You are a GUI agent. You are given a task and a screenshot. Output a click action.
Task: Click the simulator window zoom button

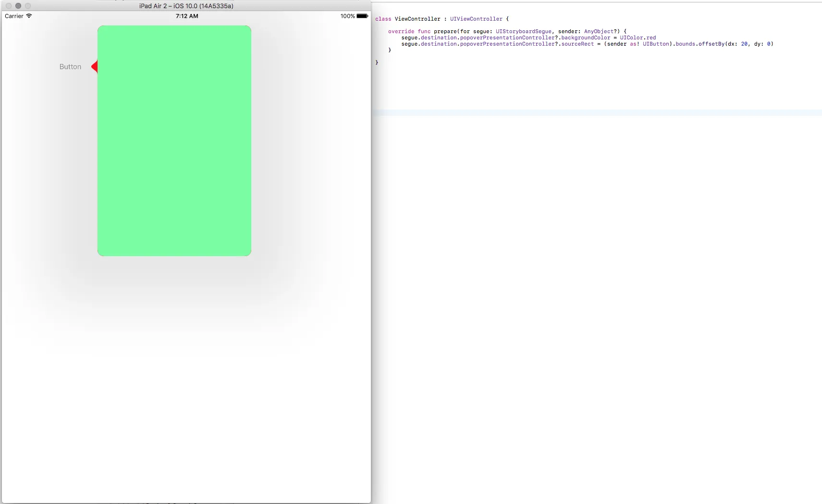coord(28,6)
